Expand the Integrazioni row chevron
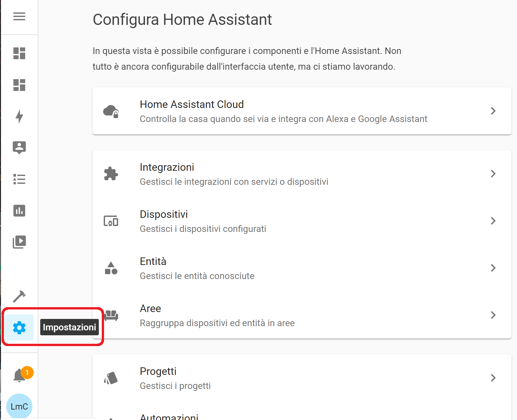Screen dimensions: 517x420 point(493,174)
